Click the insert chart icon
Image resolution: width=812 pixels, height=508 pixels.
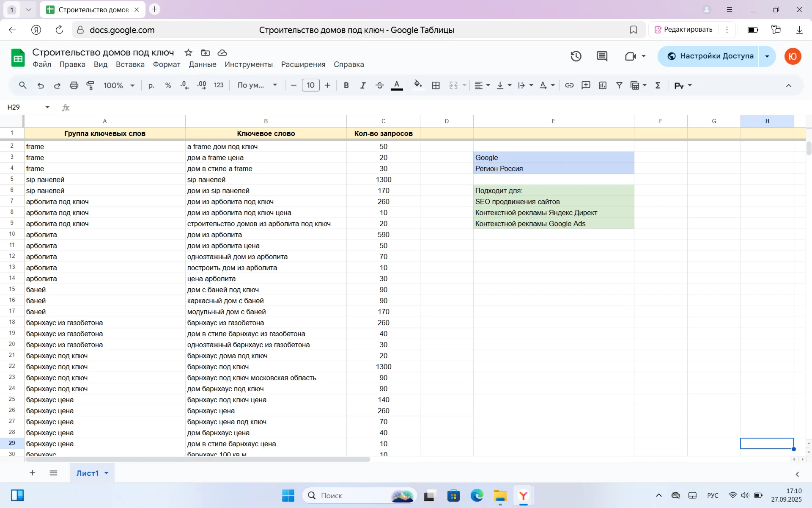[x=603, y=86]
